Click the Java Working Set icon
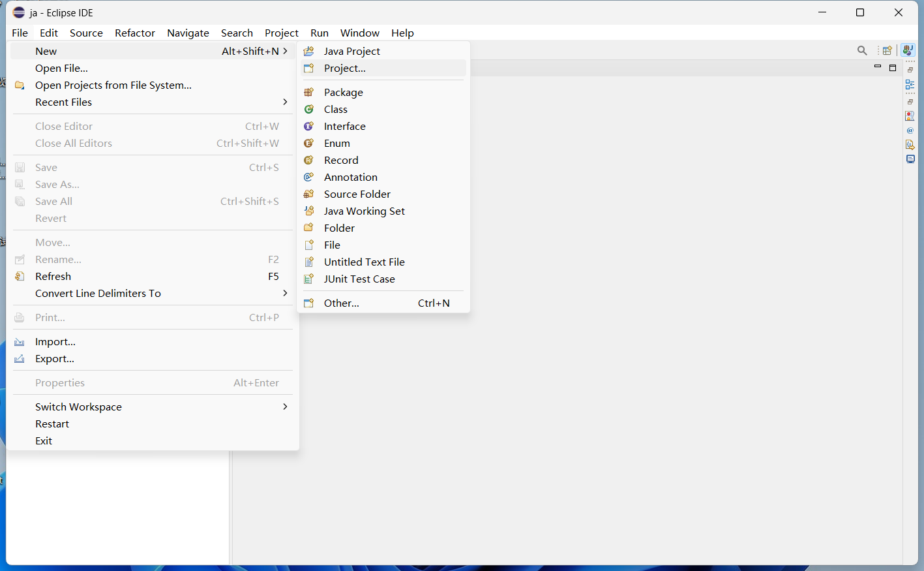The image size is (924, 571). (309, 211)
